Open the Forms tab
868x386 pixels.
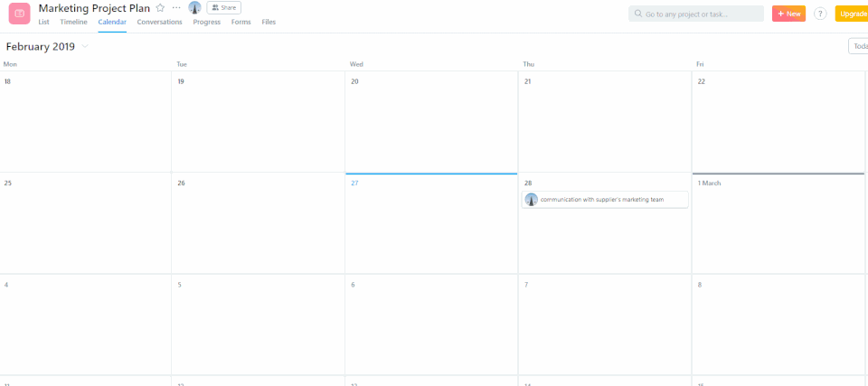[241, 23]
